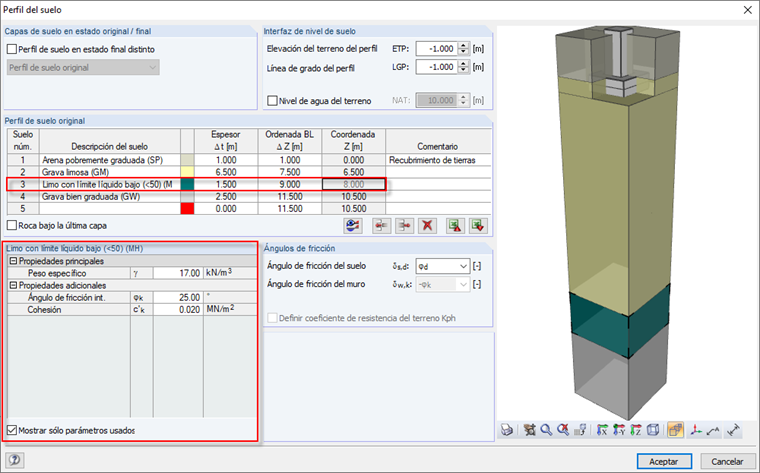Select 'Grava limosa (GM)' description cell
760x473 pixels.
(110, 172)
